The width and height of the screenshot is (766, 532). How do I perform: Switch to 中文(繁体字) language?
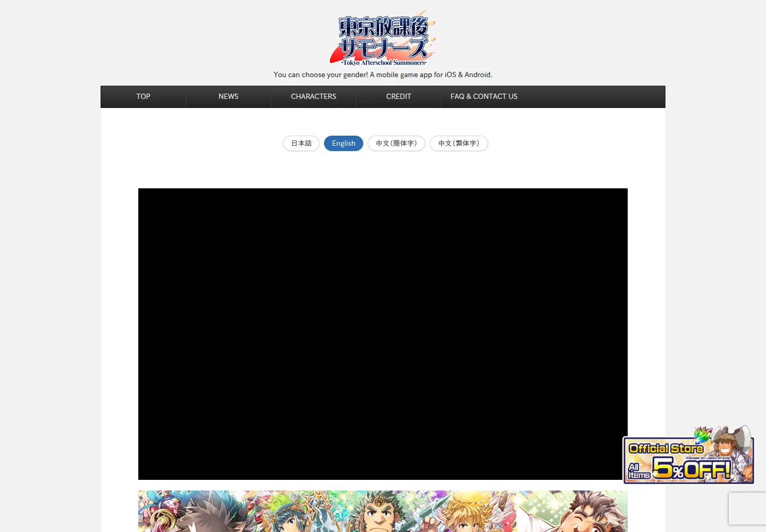(x=459, y=144)
